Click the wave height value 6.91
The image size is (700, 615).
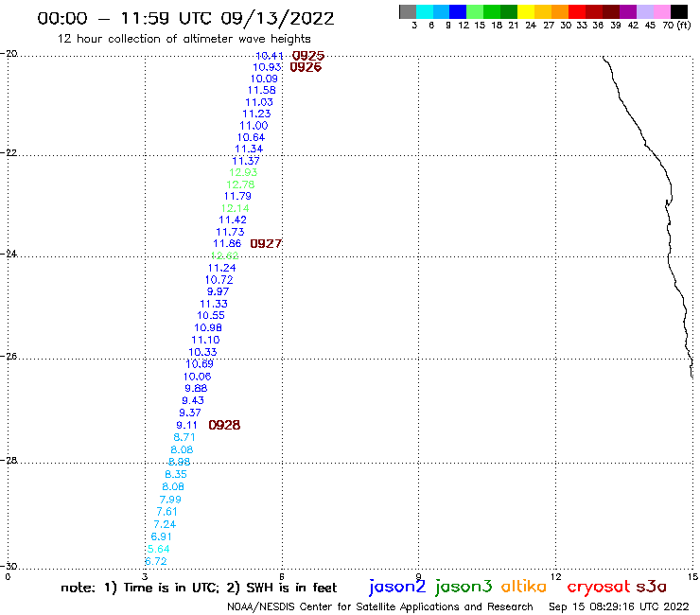161,536
